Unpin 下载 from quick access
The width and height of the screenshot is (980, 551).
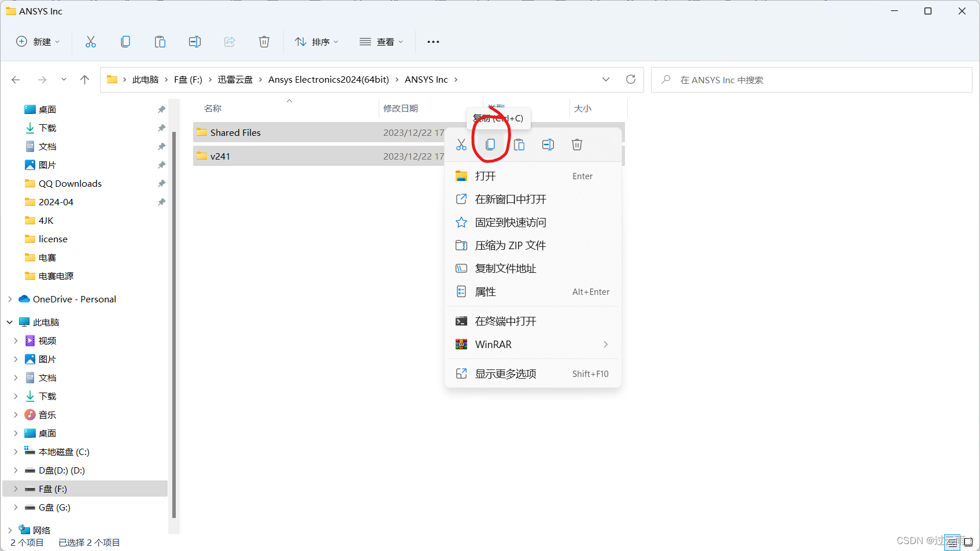161,127
